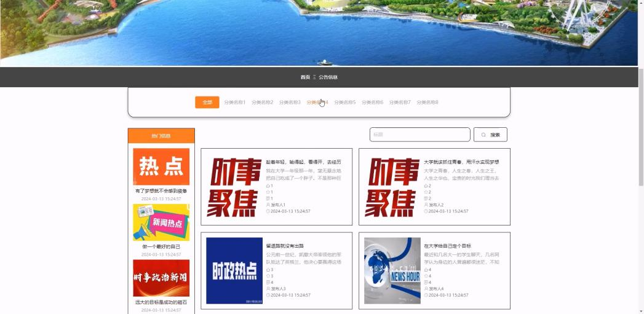Image resolution: width=644 pixels, height=314 pixels.
Task: Choose the 分类名称3 category filter
Action: pyautogui.click(x=290, y=102)
